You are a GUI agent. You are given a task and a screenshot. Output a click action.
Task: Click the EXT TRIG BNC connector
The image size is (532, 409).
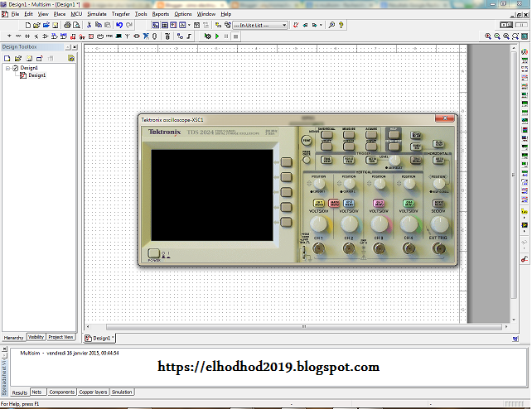[x=438, y=248]
